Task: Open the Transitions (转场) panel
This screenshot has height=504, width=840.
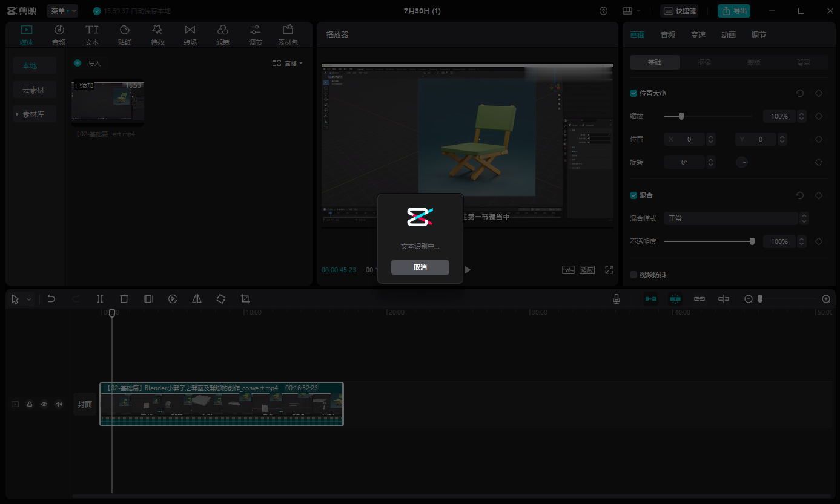Action: point(190,35)
